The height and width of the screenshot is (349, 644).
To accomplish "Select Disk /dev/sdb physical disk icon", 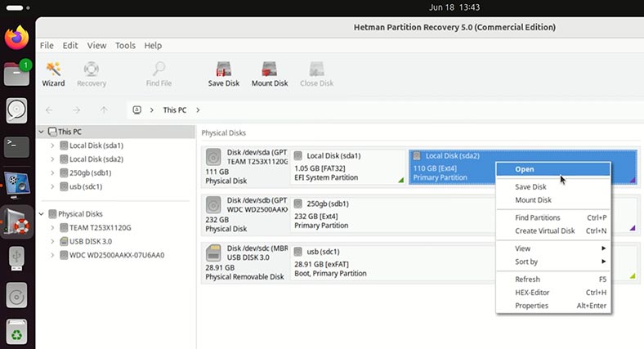I will tap(213, 204).
